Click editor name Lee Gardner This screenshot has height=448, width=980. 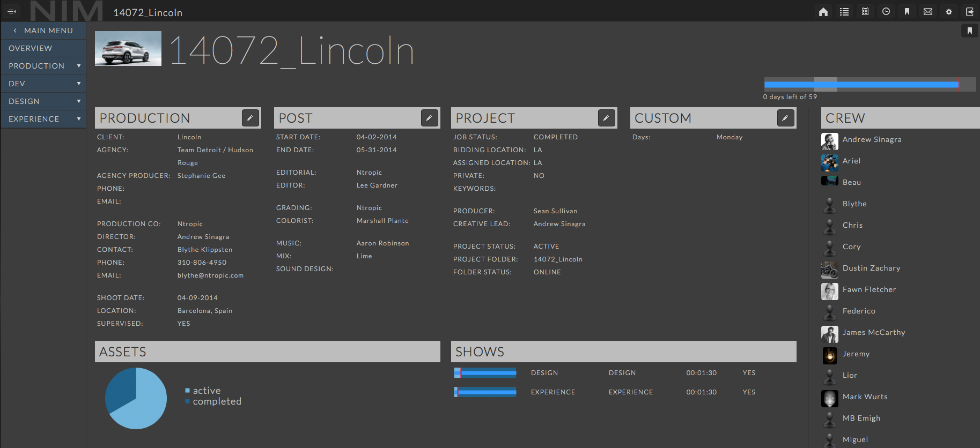(377, 185)
